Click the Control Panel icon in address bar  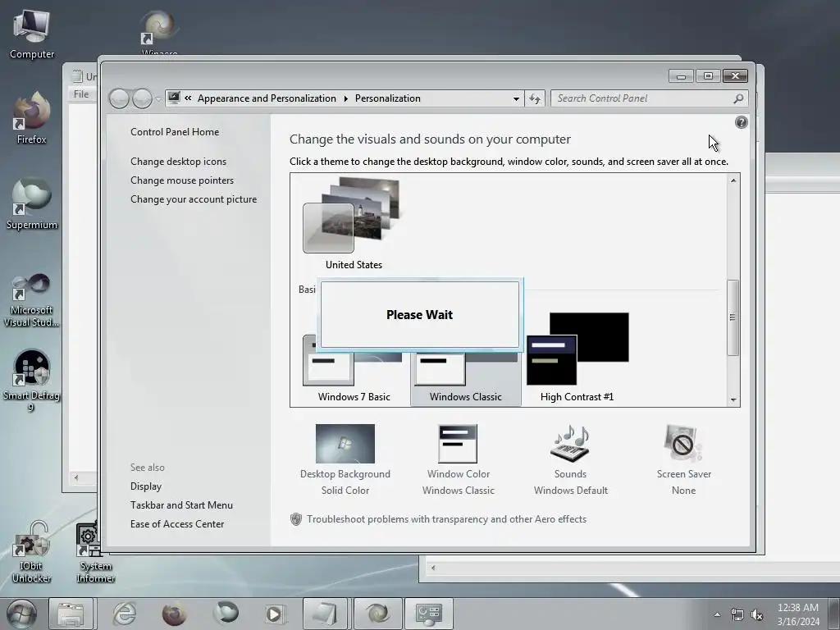pos(174,98)
